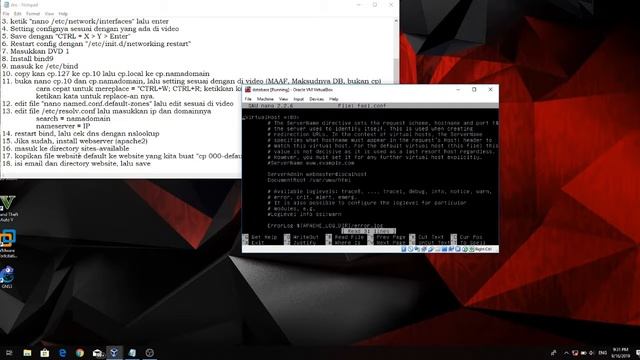
Task: Maximize the VirtualBox window
Action: [x=474, y=89]
